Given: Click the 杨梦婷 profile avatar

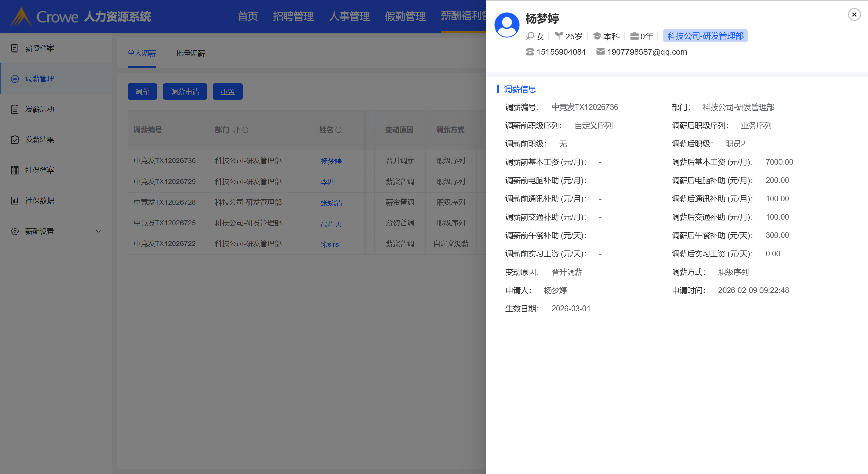Looking at the screenshot, I should (507, 25).
